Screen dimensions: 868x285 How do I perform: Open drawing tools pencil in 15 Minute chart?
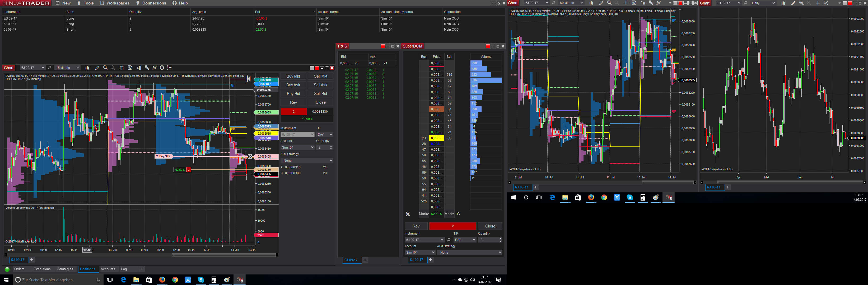click(97, 68)
